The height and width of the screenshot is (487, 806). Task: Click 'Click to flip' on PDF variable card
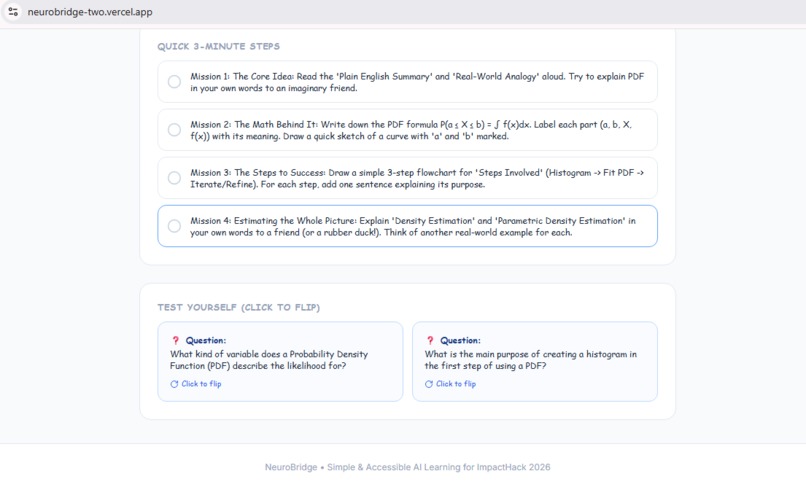(x=201, y=384)
